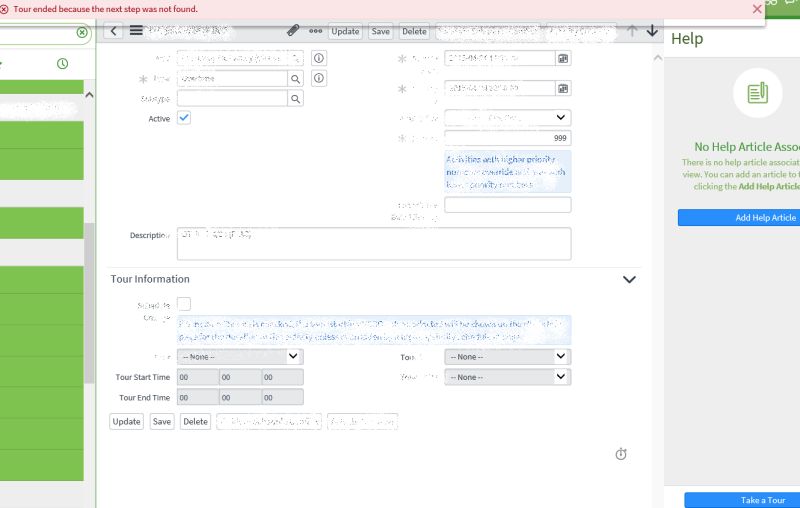Viewport: 800px width, 508px height.
Task: Open the dropdown above the 999 field
Action: [x=508, y=118]
